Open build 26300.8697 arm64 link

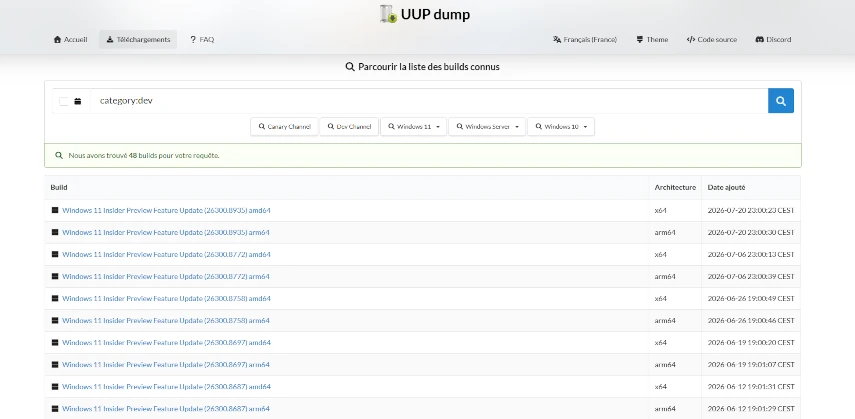pos(166,364)
